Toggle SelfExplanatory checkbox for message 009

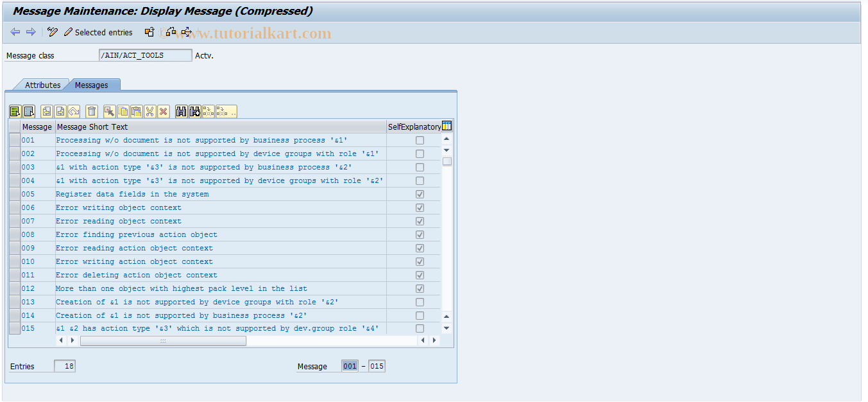[420, 248]
